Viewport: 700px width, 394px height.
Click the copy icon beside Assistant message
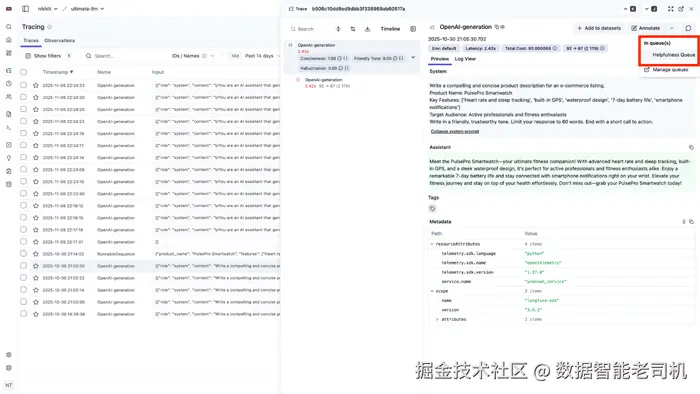691,147
